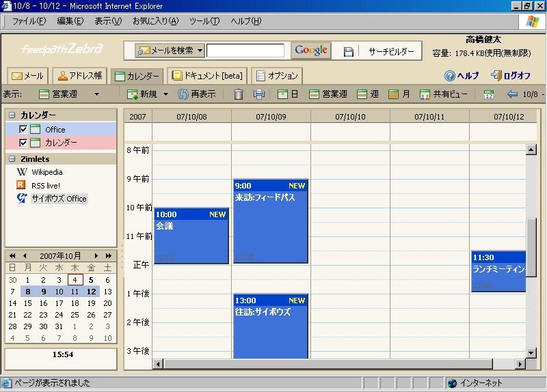547x392 pixels.
Task: Select カレンダー tab
Action: (137, 76)
